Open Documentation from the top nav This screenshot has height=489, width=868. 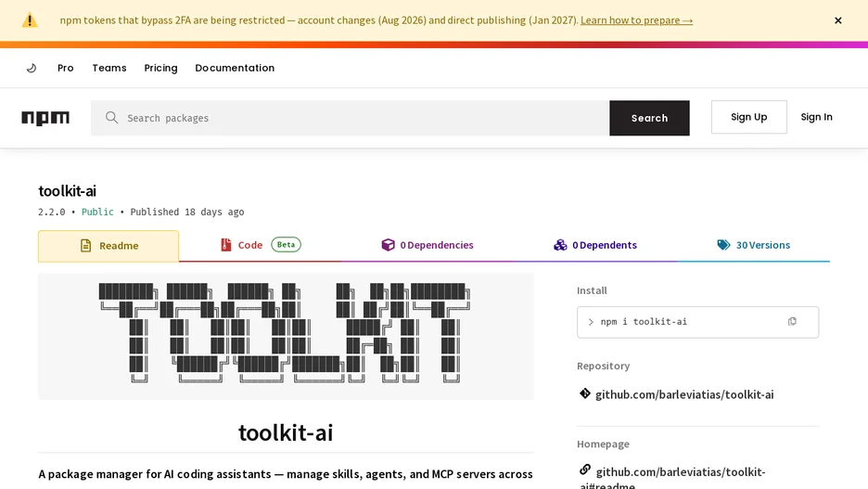coord(235,68)
